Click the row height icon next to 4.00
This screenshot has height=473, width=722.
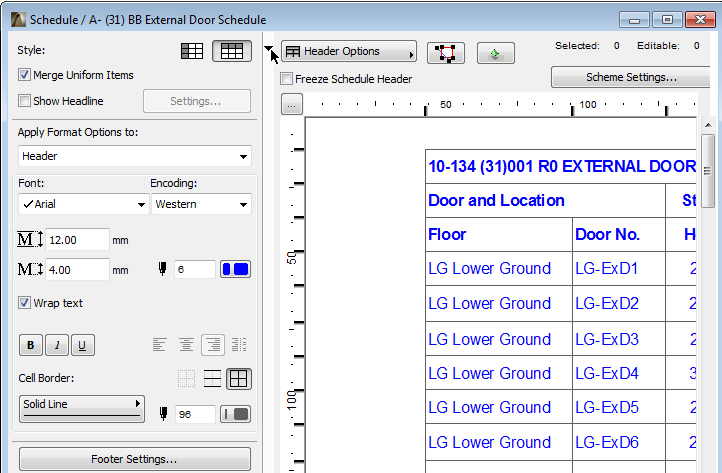[x=30, y=269]
